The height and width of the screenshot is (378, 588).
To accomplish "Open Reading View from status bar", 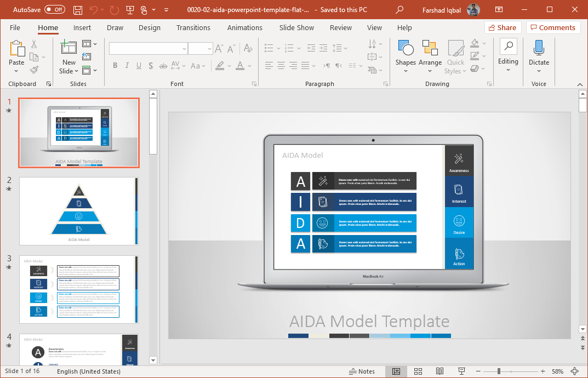I will point(439,371).
